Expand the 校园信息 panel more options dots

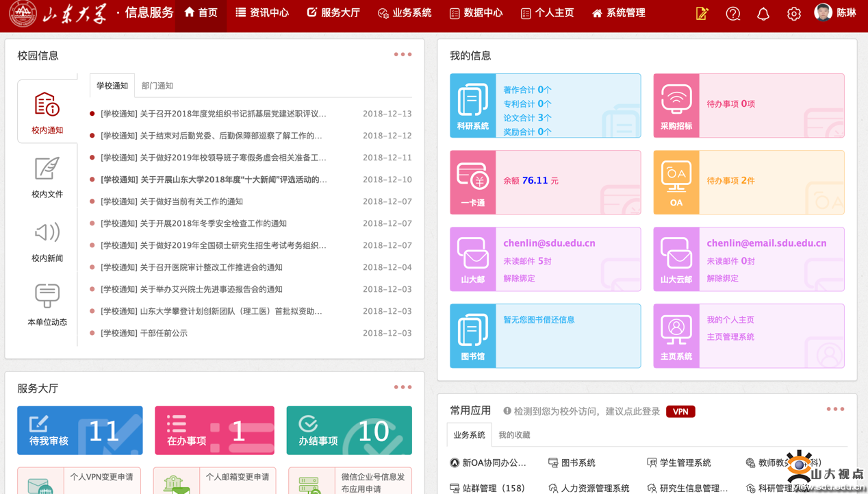pyautogui.click(x=403, y=54)
